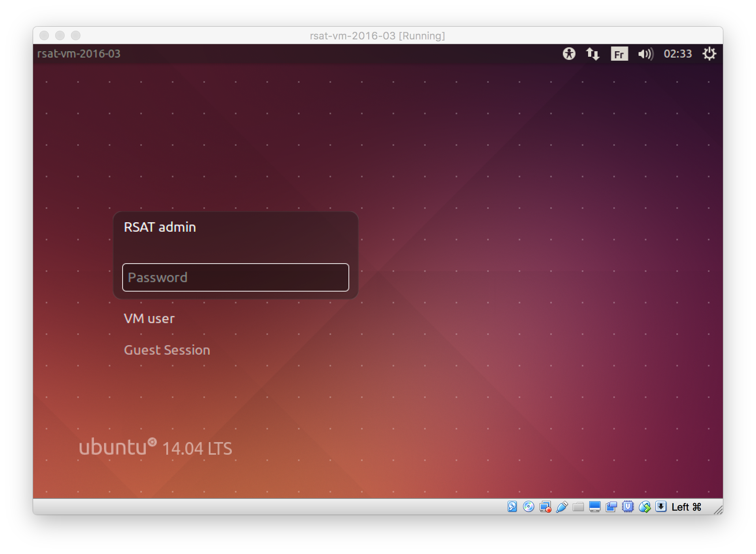Image resolution: width=756 pixels, height=554 pixels.
Task: Open the accessibility menu in top panel
Action: point(569,54)
